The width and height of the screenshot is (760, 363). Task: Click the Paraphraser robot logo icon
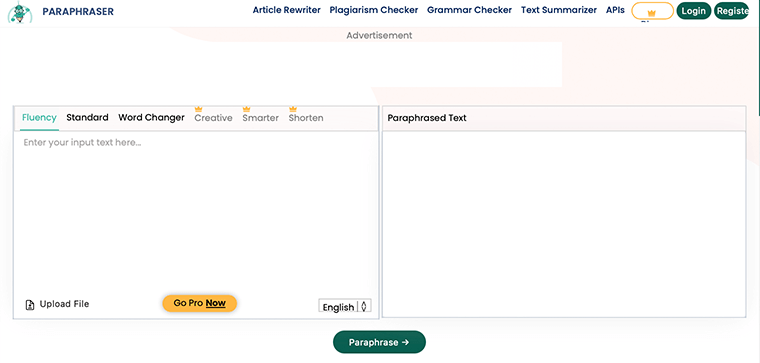click(x=20, y=12)
